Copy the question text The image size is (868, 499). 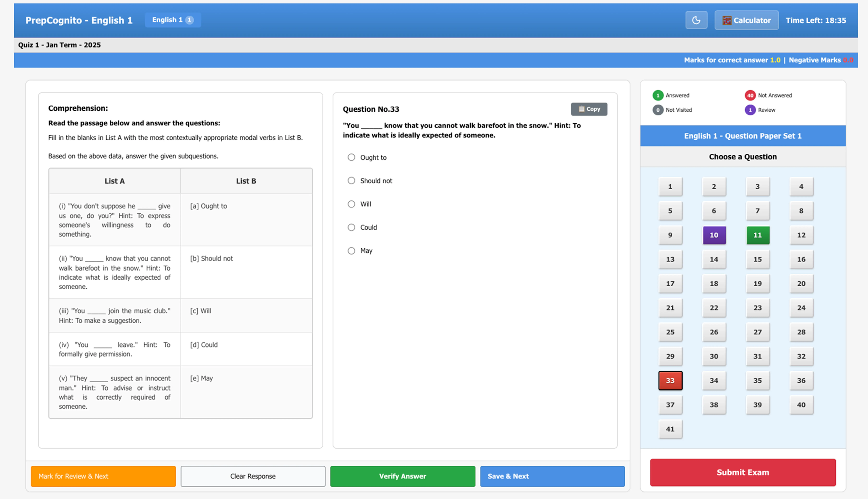[x=589, y=109]
